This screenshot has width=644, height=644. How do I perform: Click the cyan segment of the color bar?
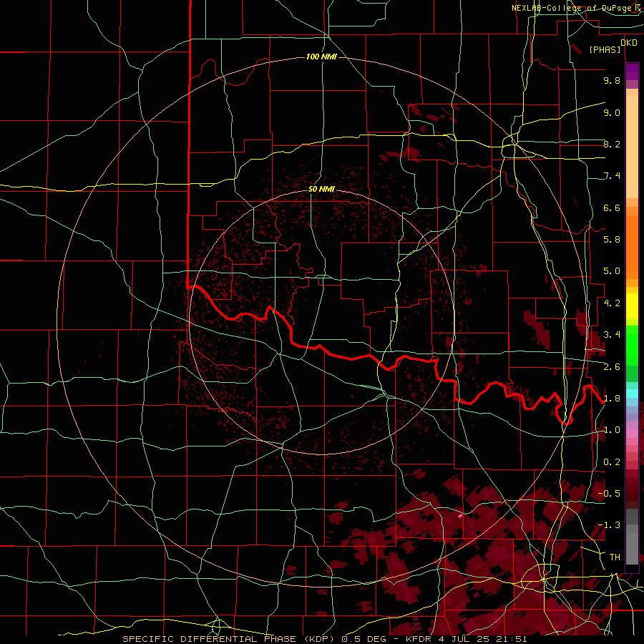click(632, 394)
